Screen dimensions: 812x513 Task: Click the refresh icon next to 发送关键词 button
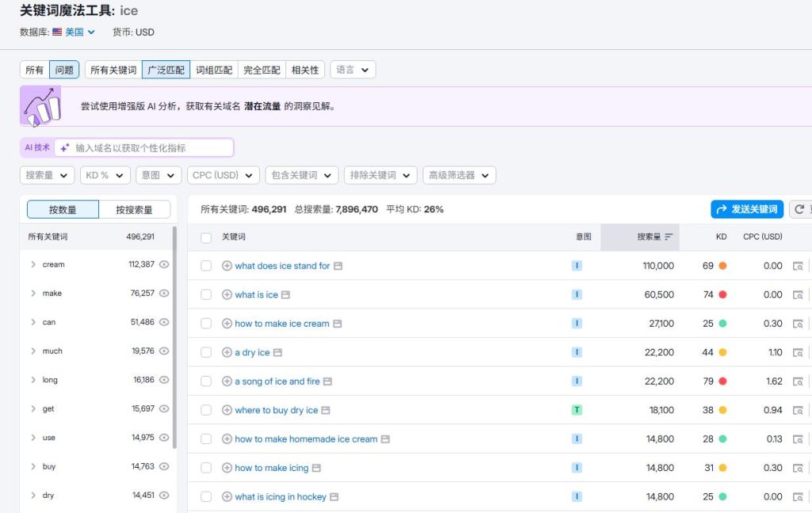(800, 209)
